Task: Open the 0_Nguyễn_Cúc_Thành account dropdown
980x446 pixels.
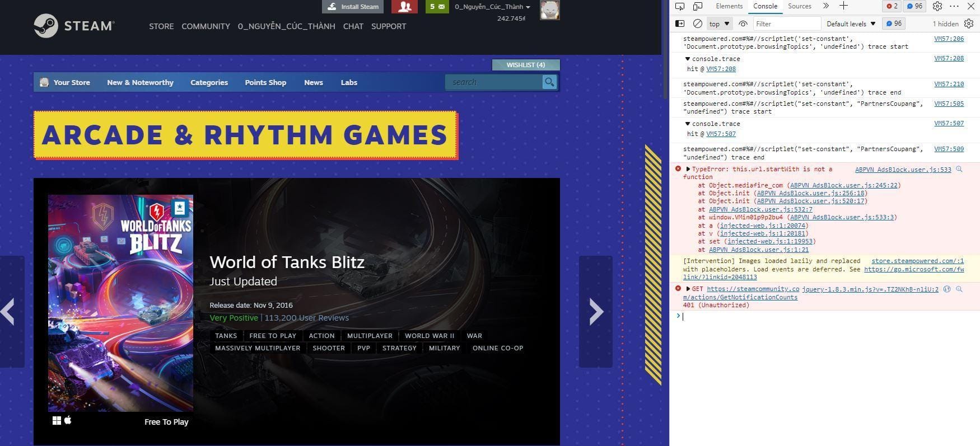Action: (492, 7)
